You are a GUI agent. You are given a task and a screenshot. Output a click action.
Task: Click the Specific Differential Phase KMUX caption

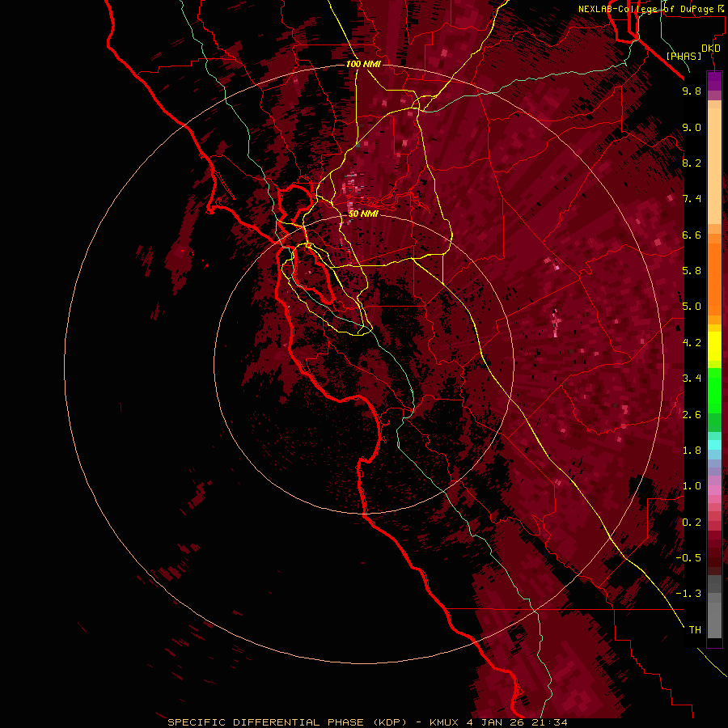coord(367,722)
